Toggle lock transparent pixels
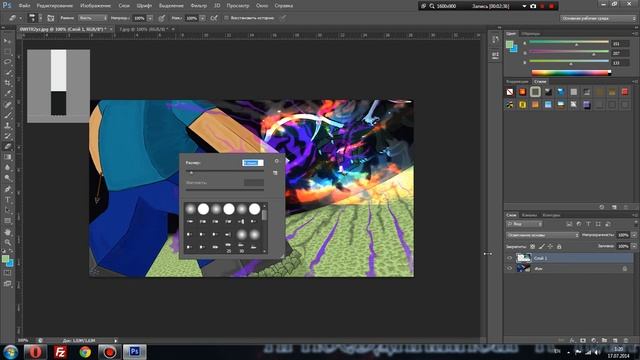 pyautogui.click(x=533, y=247)
